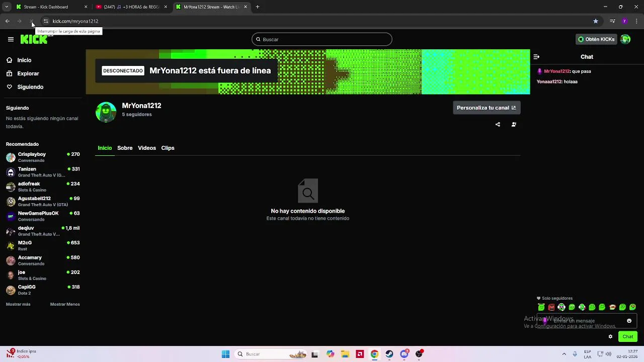Screen dimensions: 644x362
Task: Click the angel halo emote
Action: tap(541, 307)
